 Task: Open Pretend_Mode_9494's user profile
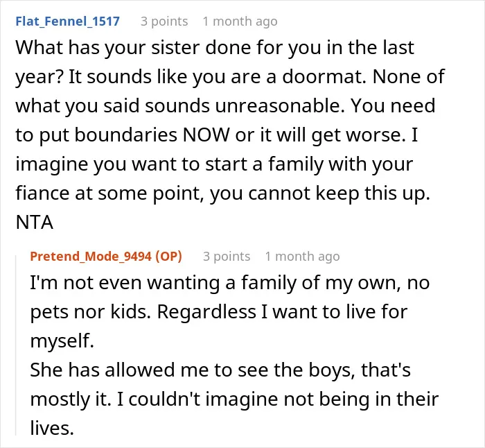91,257
